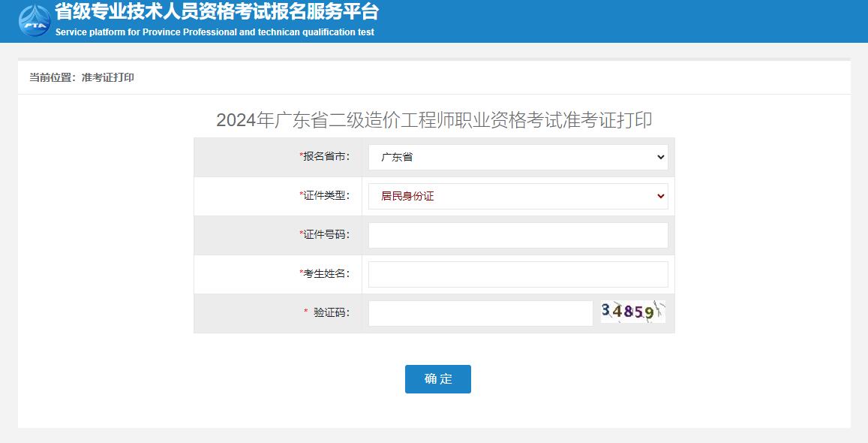The image size is (868, 443).
Task: Click the 考生姓名 field label
Action: (325, 273)
